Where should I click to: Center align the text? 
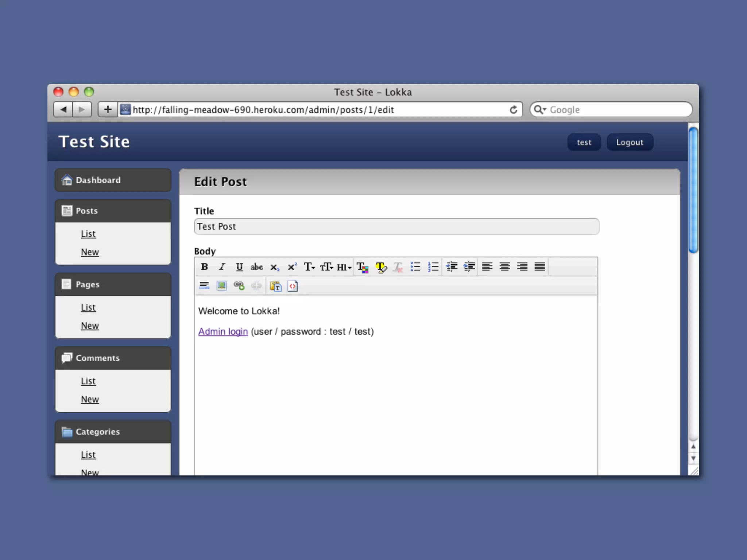click(x=504, y=267)
